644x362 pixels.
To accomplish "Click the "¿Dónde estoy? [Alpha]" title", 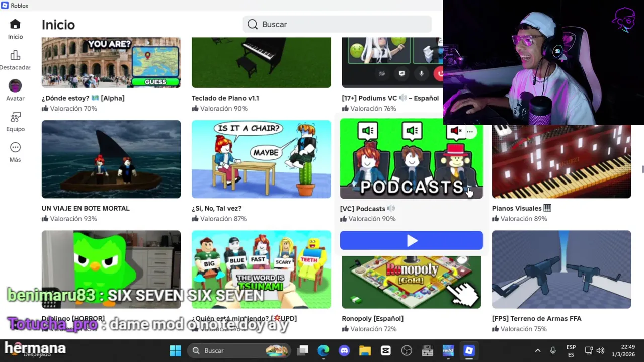I will coord(83,98).
